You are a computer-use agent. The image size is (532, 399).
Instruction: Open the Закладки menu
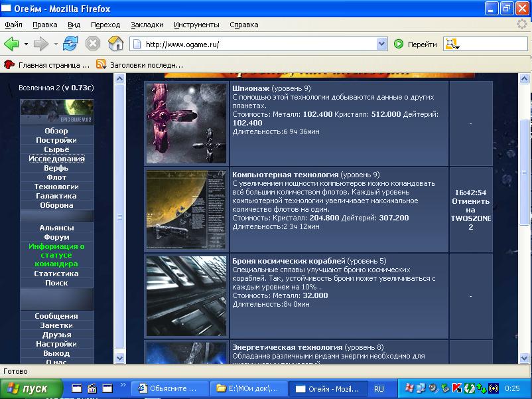pos(147,25)
